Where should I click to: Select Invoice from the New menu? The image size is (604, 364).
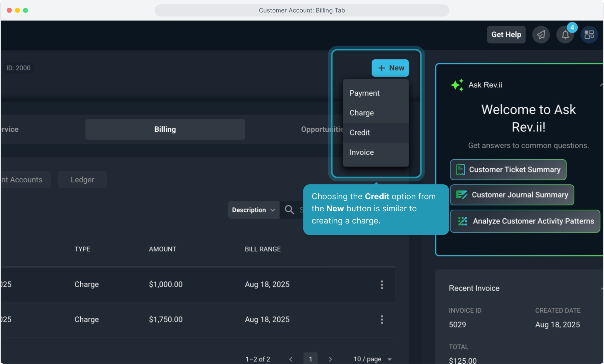[x=361, y=152]
